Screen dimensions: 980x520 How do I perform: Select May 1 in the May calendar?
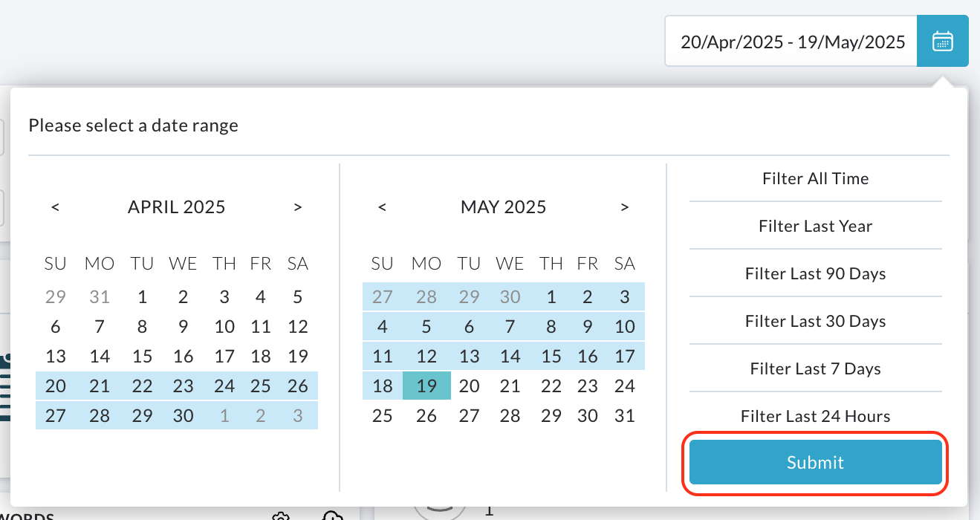551,297
